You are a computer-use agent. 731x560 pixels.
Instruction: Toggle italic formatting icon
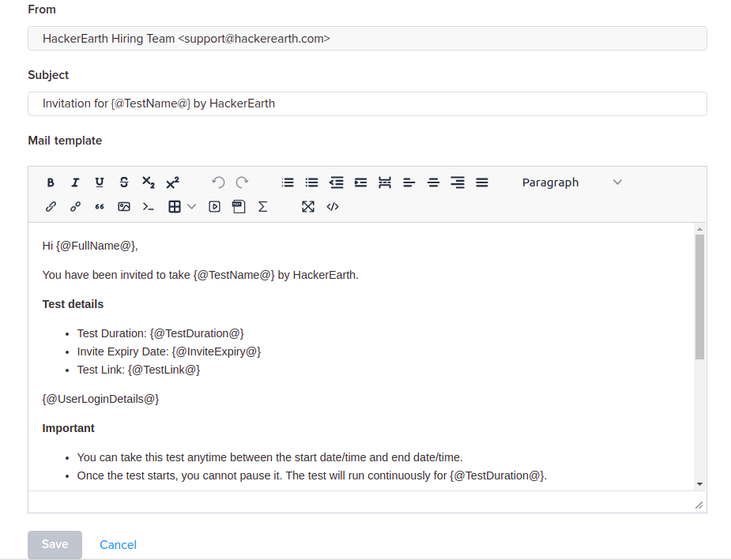[75, 182]
